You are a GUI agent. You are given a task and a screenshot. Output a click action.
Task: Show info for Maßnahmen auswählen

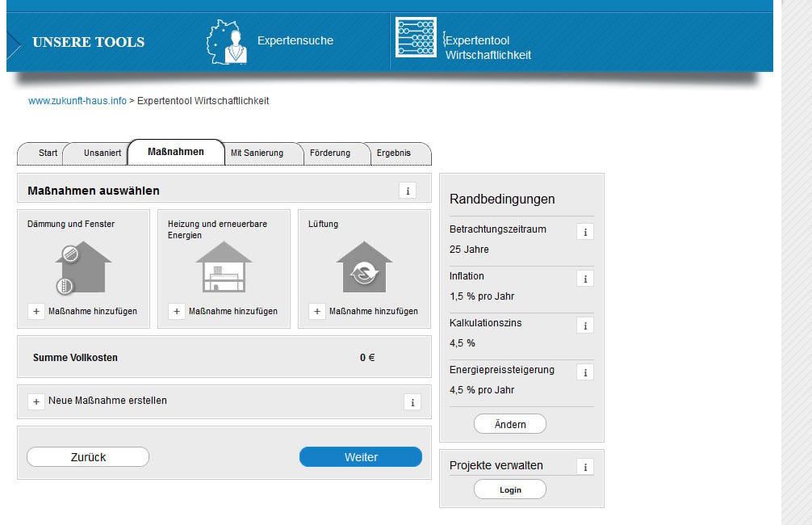408,191
